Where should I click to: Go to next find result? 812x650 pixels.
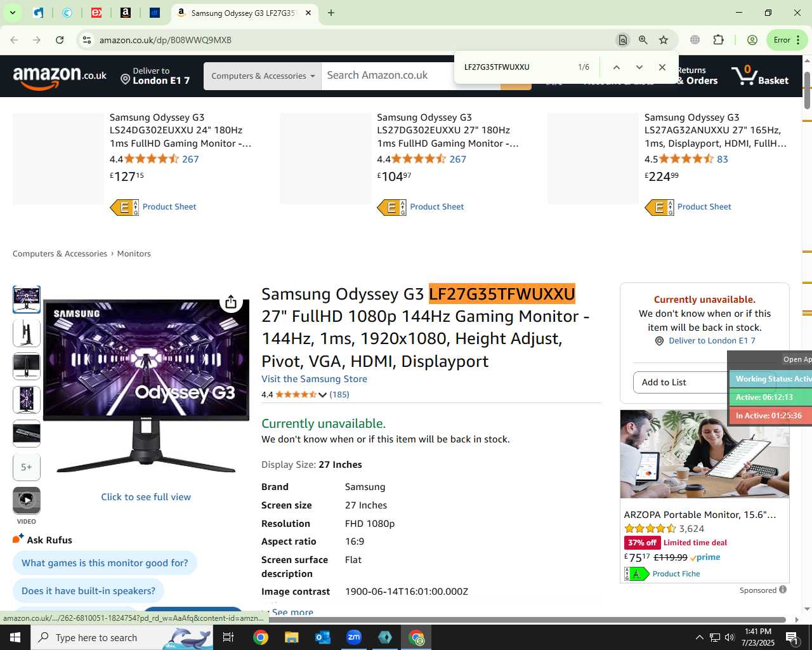(639, 67)
